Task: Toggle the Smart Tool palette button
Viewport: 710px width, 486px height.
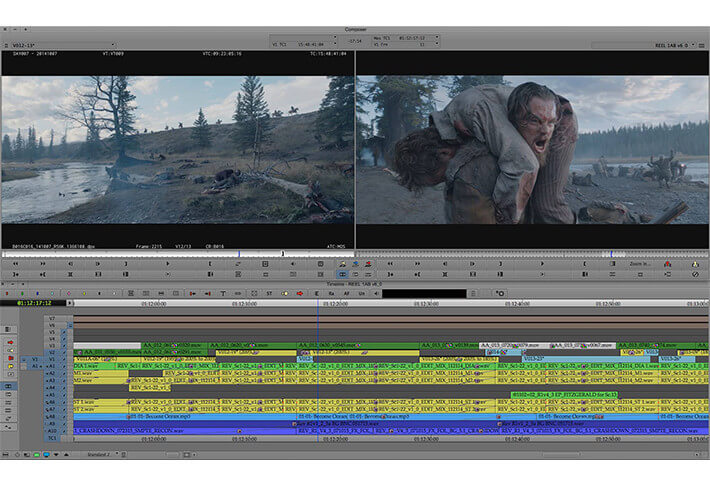Action: point(8,329)
